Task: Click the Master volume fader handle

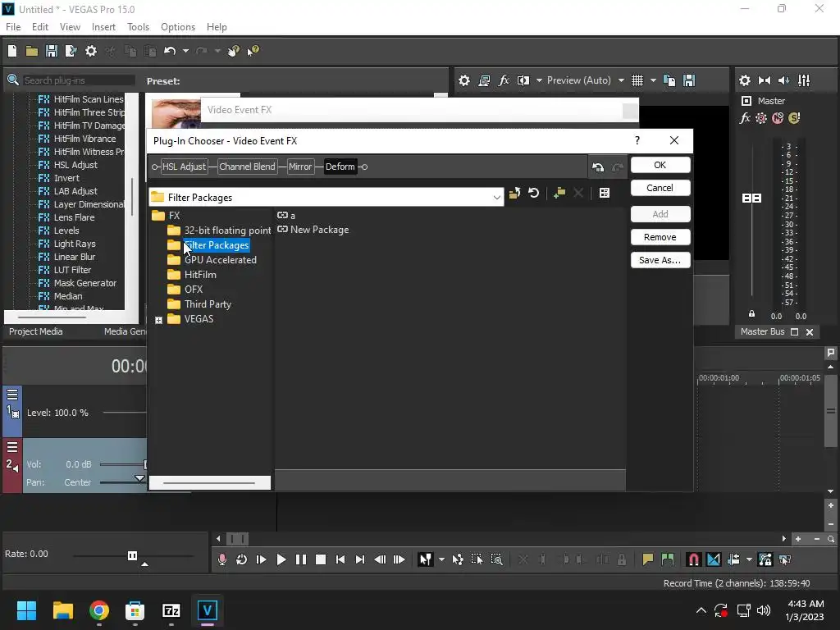Action: tap(751, 199)
